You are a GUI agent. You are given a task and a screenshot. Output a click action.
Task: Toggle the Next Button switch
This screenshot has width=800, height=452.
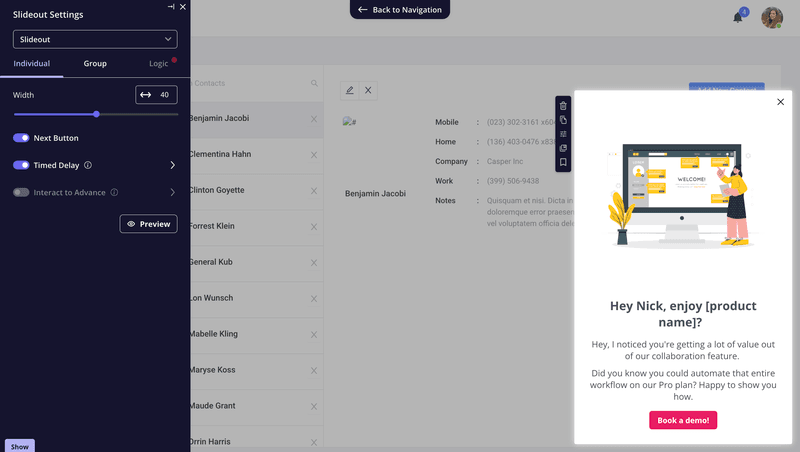tap(21, 138)
